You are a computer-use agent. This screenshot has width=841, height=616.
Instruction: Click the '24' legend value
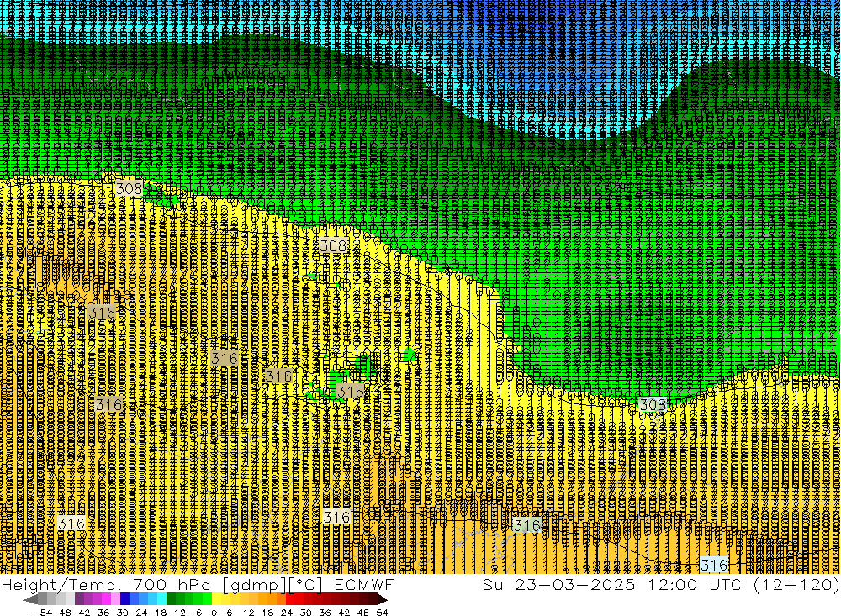coord(287,613)
